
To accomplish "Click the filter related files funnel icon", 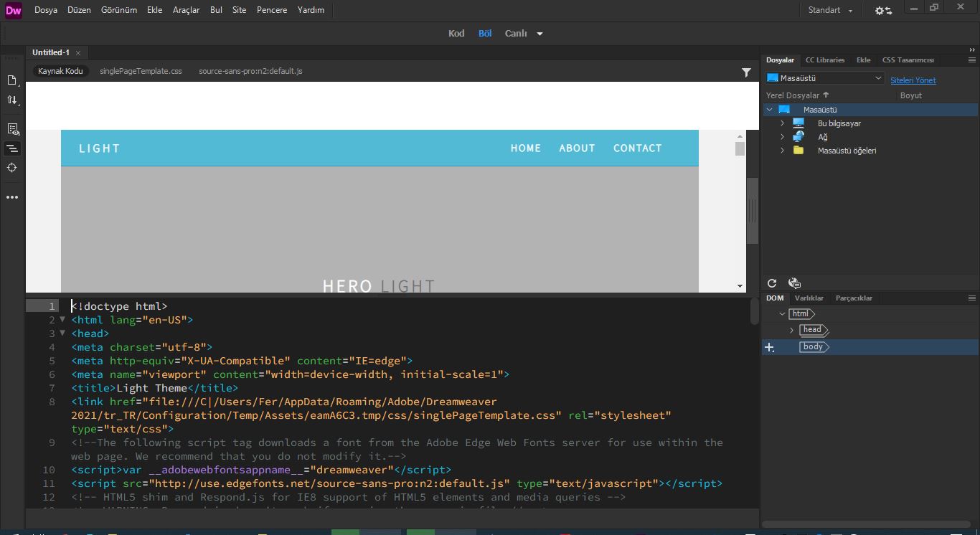I will 746,72.
